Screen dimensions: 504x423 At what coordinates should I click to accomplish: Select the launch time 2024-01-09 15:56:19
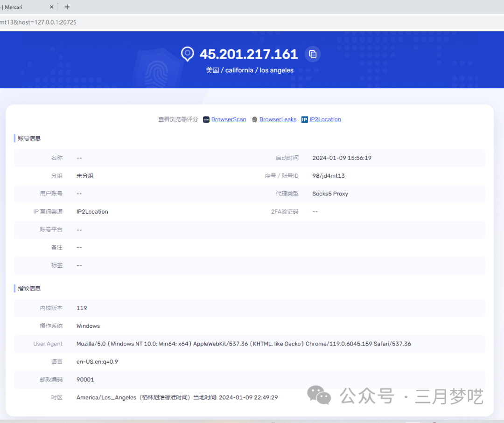pyautogui.click(x=342, y=158)
